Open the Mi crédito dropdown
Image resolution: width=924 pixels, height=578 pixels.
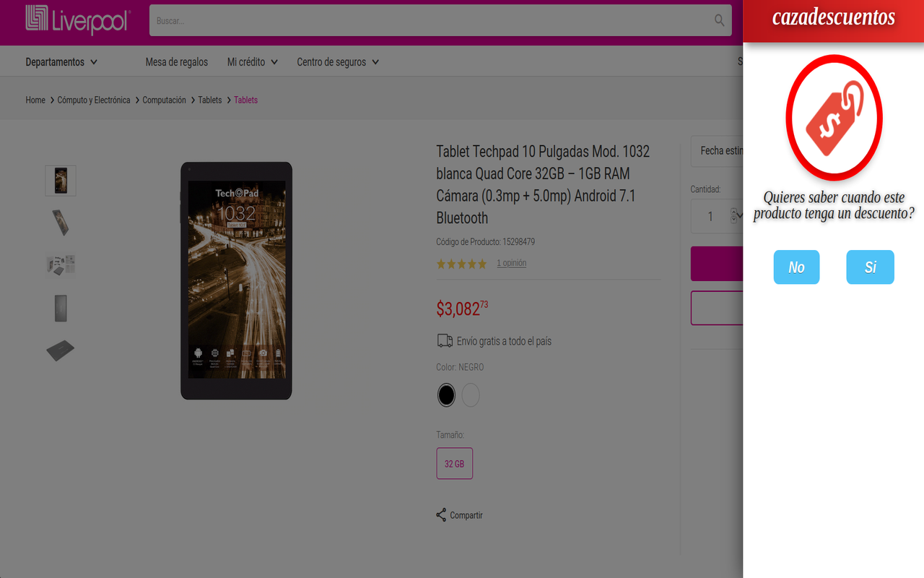tap(252, 62)
